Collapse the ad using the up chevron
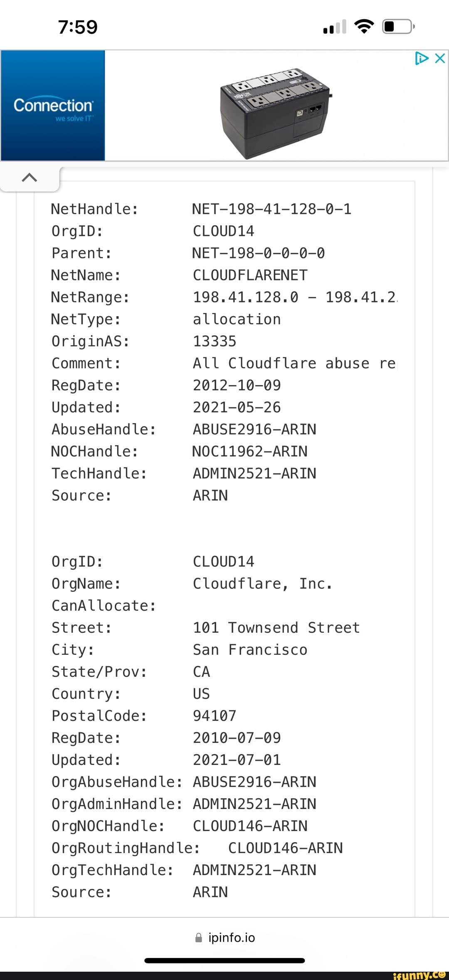The image size is (449, 980). pos(30,178)
